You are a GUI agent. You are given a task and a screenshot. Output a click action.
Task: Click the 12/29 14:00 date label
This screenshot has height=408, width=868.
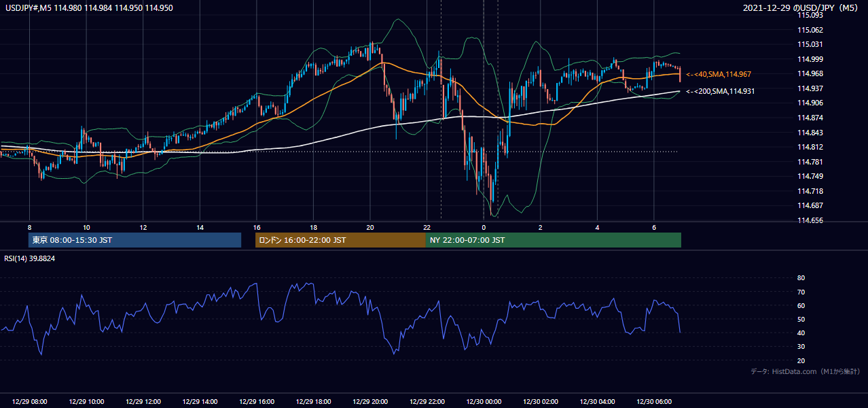point(200,402)
